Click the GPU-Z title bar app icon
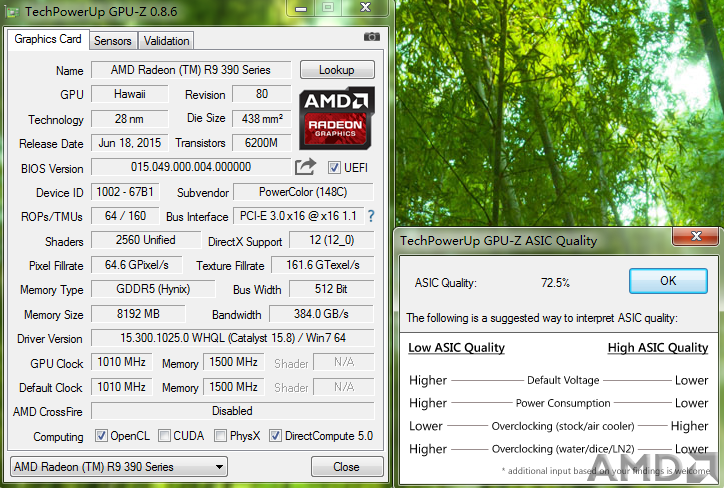Screen dimensions: 724x488 pyautogui.click(x=12, y=12)
